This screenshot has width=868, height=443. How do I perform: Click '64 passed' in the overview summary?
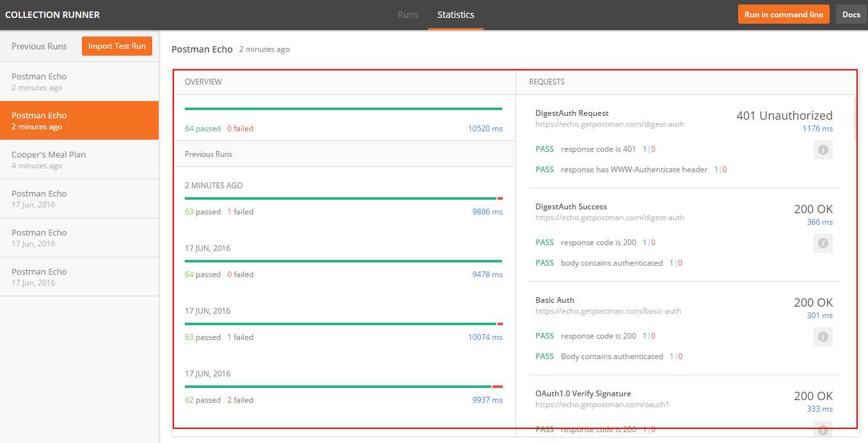[x=203, y=129]
